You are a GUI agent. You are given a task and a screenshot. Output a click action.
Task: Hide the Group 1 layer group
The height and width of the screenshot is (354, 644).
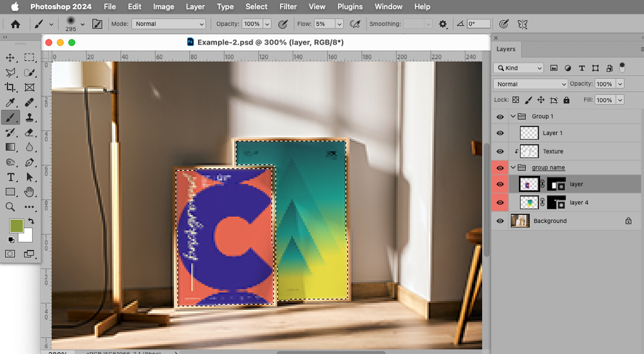[500, 117]
